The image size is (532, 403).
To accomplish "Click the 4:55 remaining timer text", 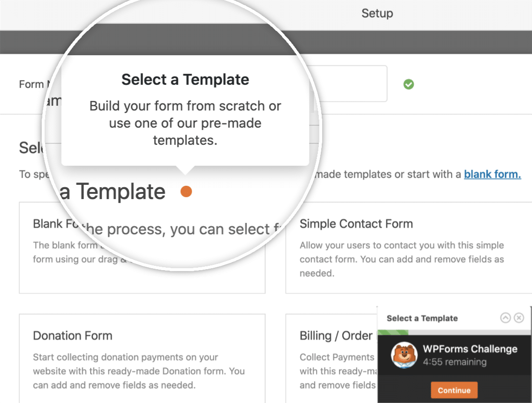I will pos(455,362).
